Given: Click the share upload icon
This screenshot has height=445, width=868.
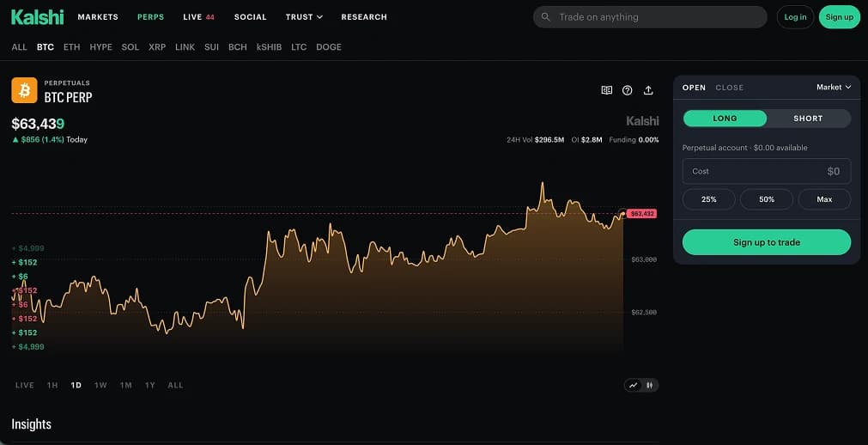Looking at the screenshot, I should tap(648, 90).
